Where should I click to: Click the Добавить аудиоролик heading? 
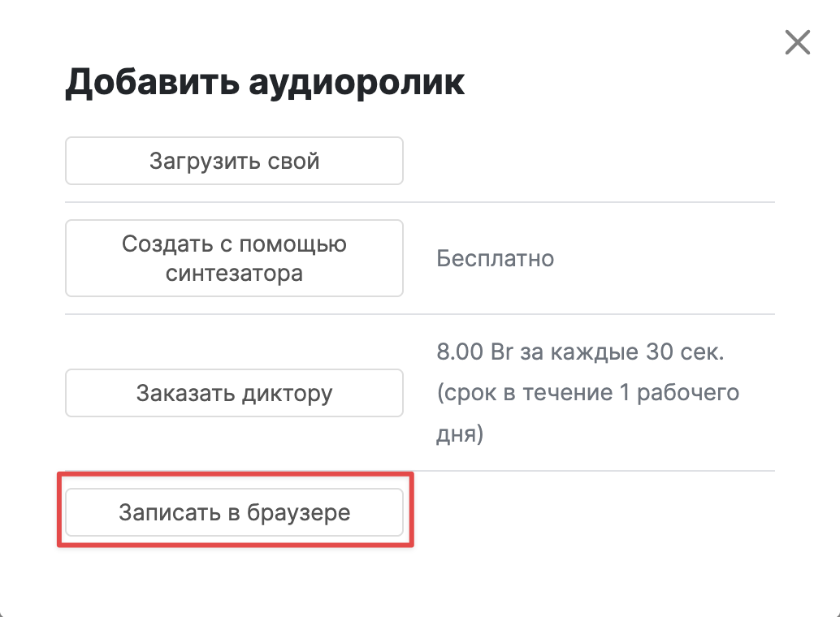click(265, 83)
